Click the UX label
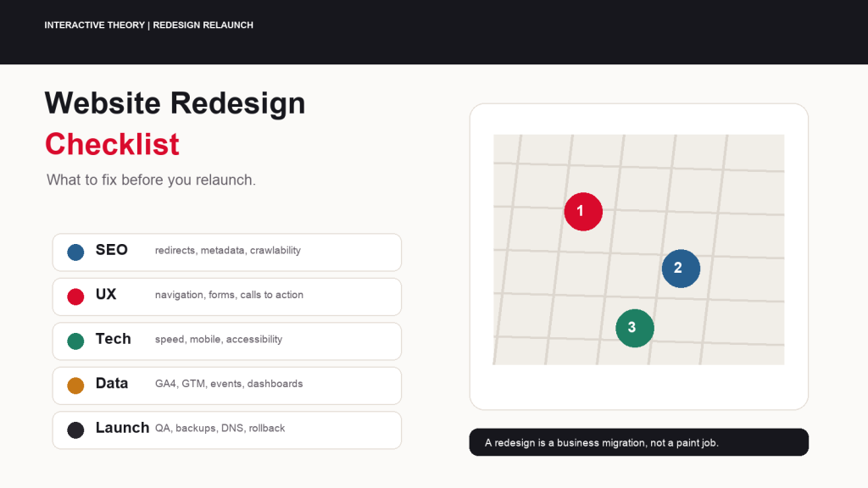This screenshot has height=488, width=868. 106,294
